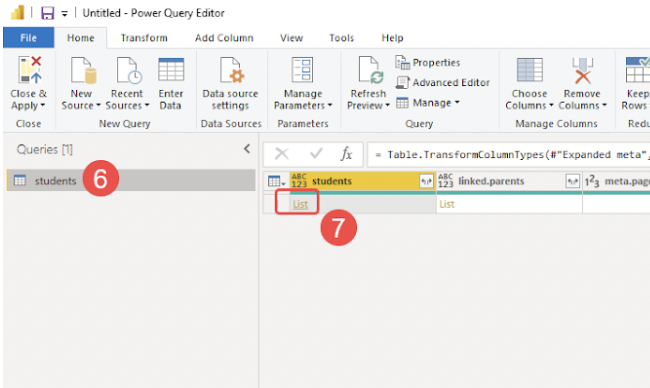The height and width of the screenshot is (388, 650).
Task: Switch to the Help tab
Action: (x=392, y=38)
